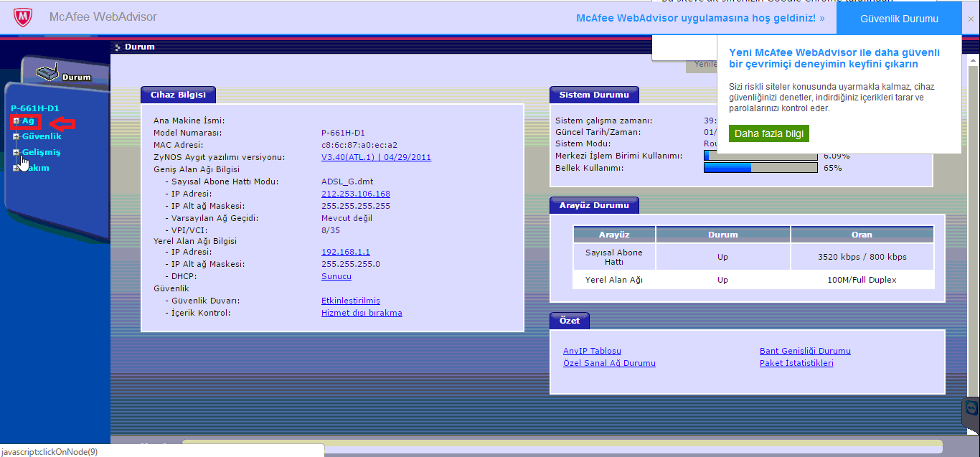This screenshot has width=980, height=457.
Task: Click the 255.255.255.0 subnet mask value
Action: (x=351, y=264)
